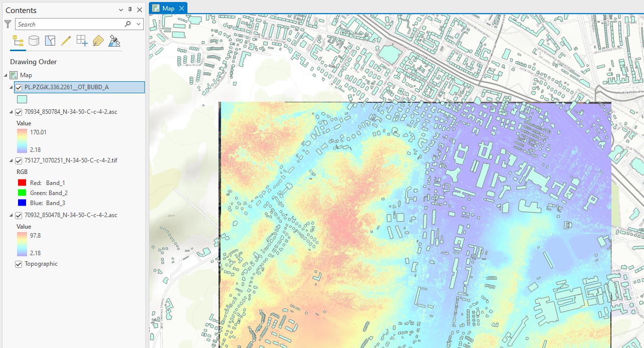Click in the Contents Search field
The width and height of the screenshot is (644, 348).
pos(70,24)
